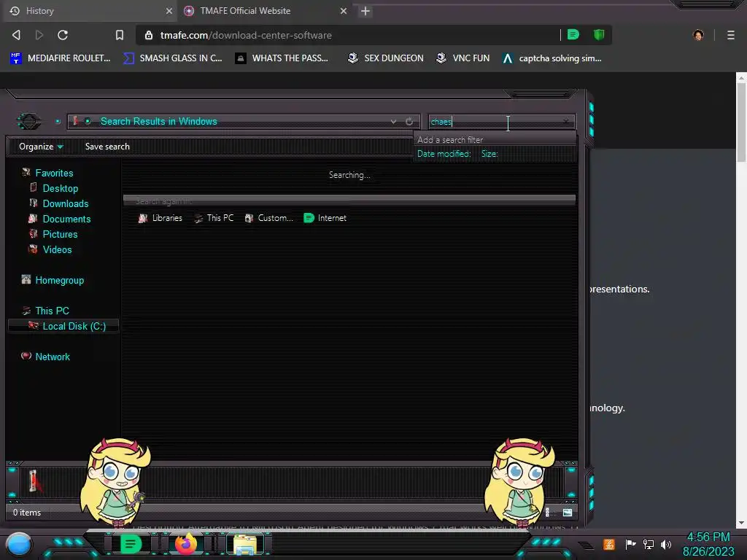
Task: Click the green chat icon in address bar
Action: click(573, 35)
